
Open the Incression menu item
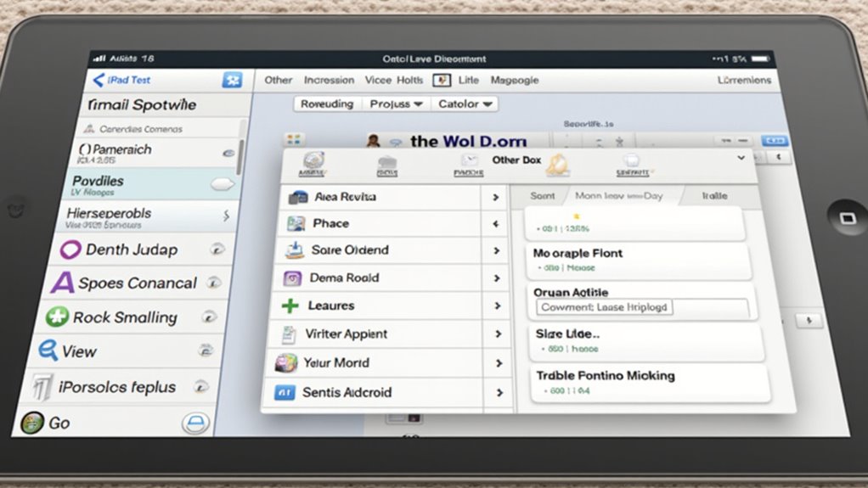[329, 80]
